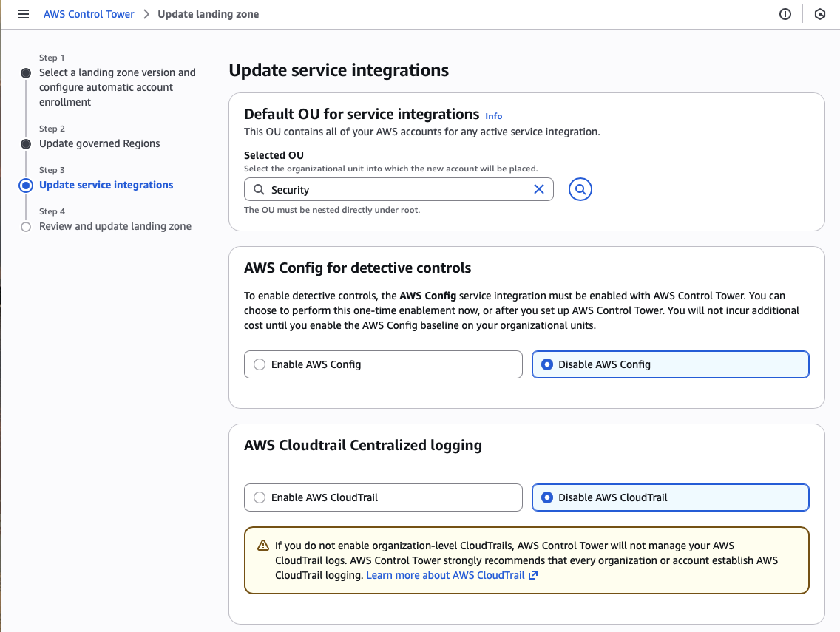This screenshot has height=632, width=840.
Task: Click the magnifying glass inside the OU field
Action: point(259,189)
